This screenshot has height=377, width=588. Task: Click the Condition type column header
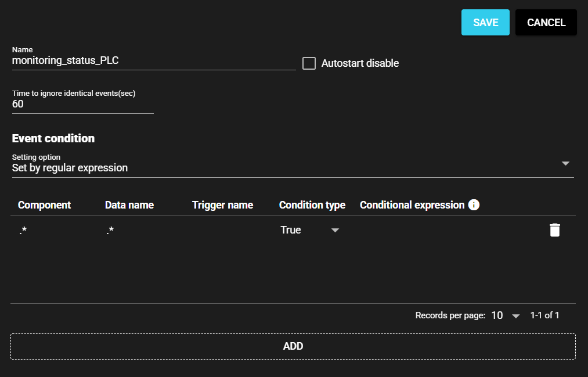pyautogui.click(x=312, y=205)
